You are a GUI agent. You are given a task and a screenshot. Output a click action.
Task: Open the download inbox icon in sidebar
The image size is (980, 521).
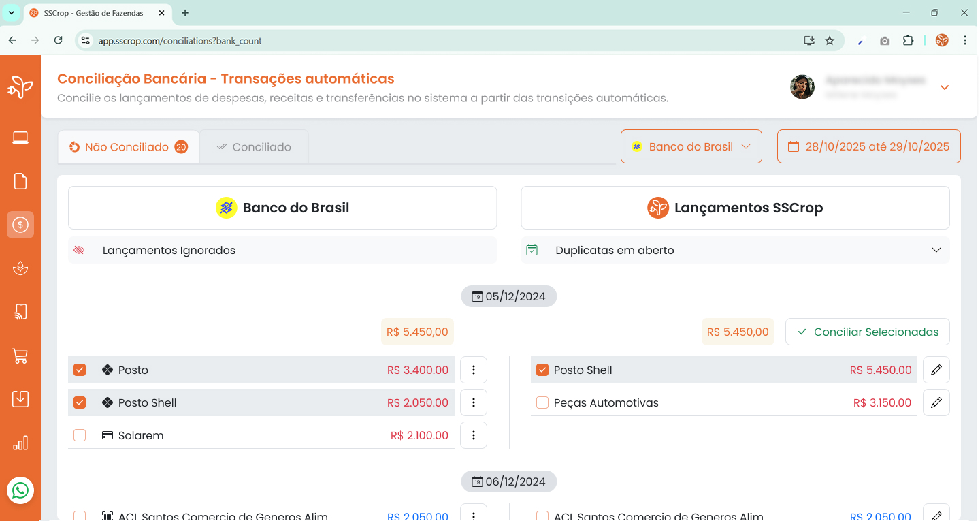click(20, 399)
